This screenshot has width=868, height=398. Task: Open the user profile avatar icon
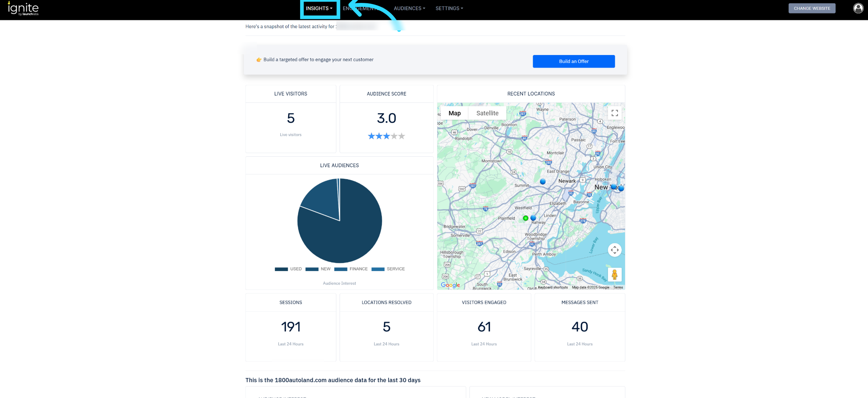pyautogui.click(x=858, y=8)
